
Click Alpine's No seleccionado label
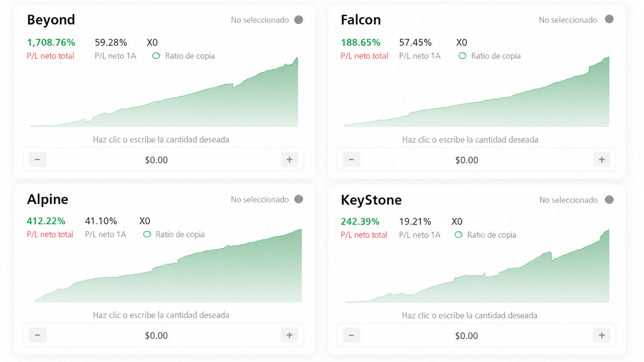coord(260,200)
